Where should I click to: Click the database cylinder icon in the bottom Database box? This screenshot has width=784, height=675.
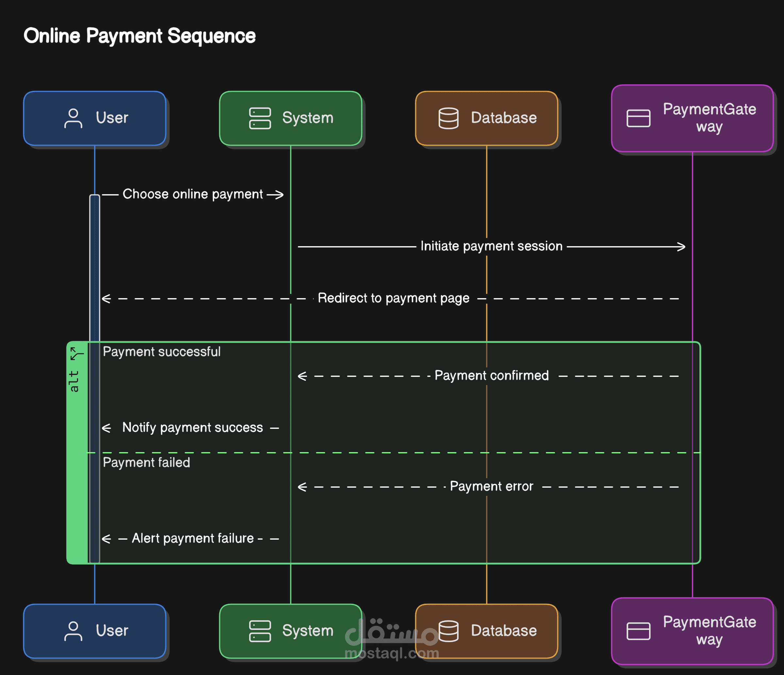pos(449,631)
